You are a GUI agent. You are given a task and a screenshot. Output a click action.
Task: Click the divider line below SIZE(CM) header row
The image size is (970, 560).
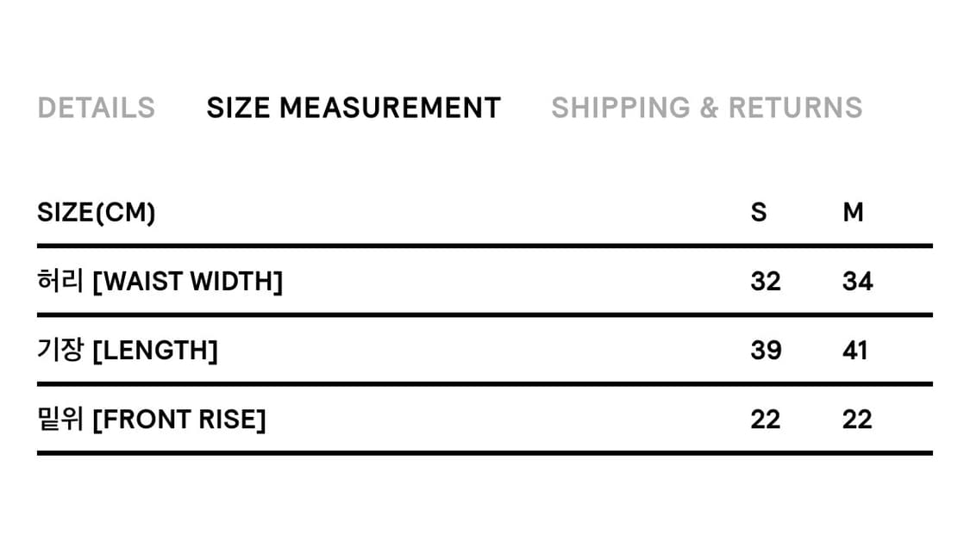pos(485,246)
